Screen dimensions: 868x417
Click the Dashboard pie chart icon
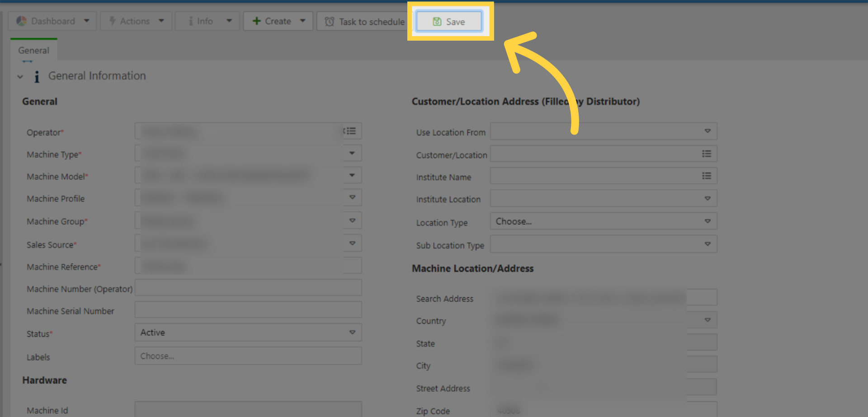[x=21, y=21]
